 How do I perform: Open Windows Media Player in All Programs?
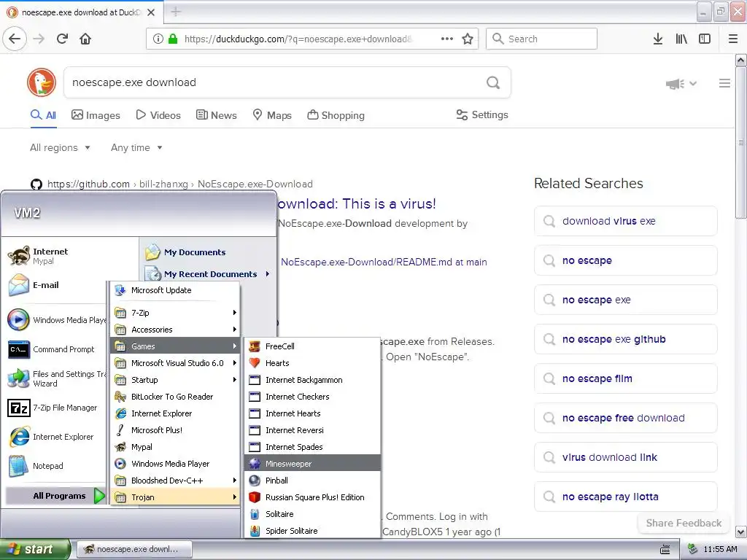coord(175,463)
